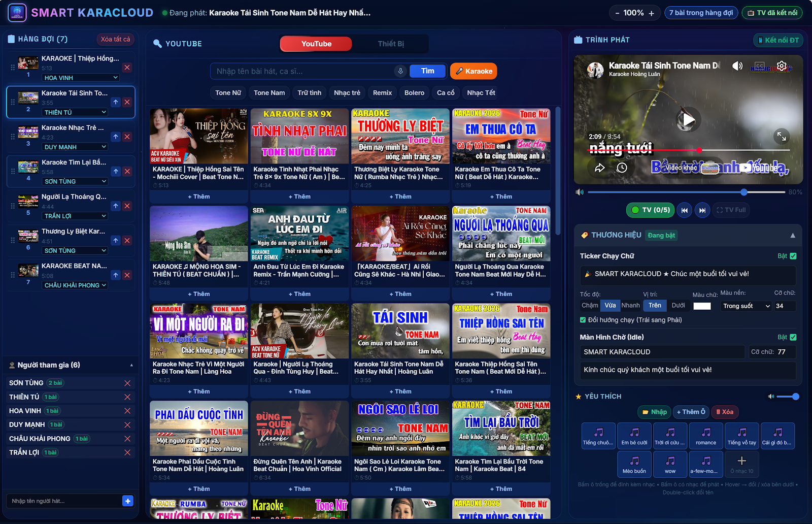Toggle the TV (0/5) output button
812x524 pixels.
[651, 210]
